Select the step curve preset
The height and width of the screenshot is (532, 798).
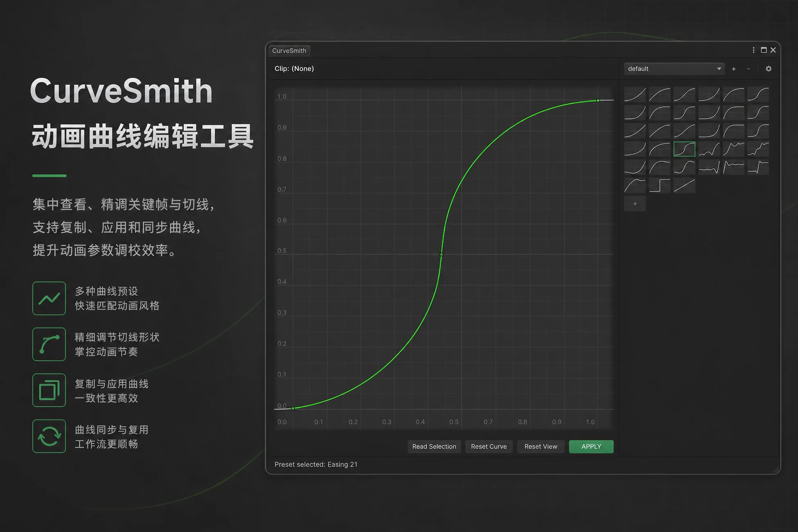click(660, 185)
